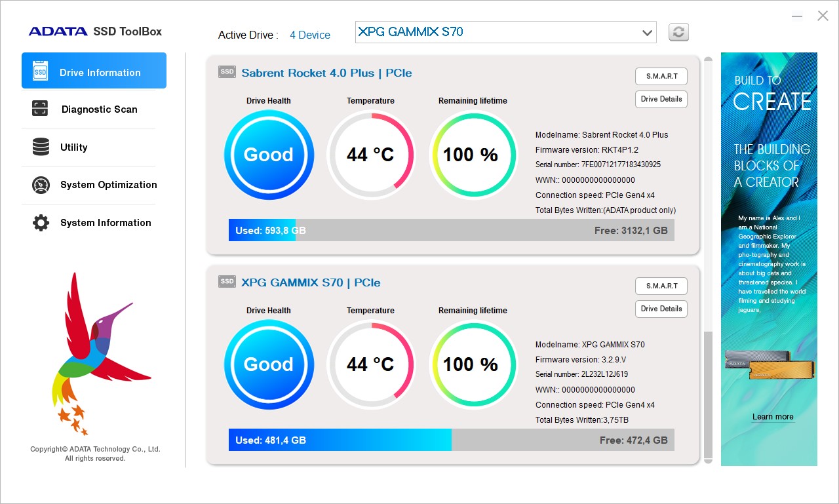The image size is (839, 504).
Task: Click the XPG GAMMIX used space bar
Action: (x=340, y=440)
